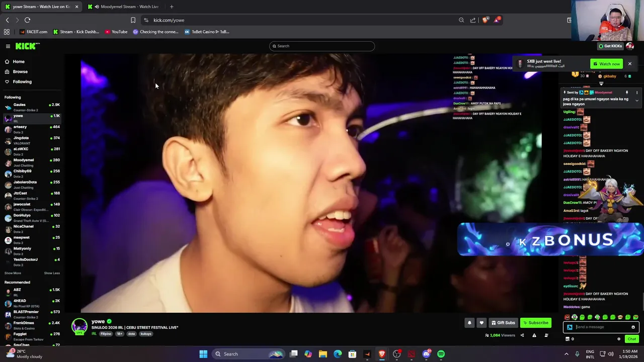Close the yowe Stream browser tab

tap(76, 7)
